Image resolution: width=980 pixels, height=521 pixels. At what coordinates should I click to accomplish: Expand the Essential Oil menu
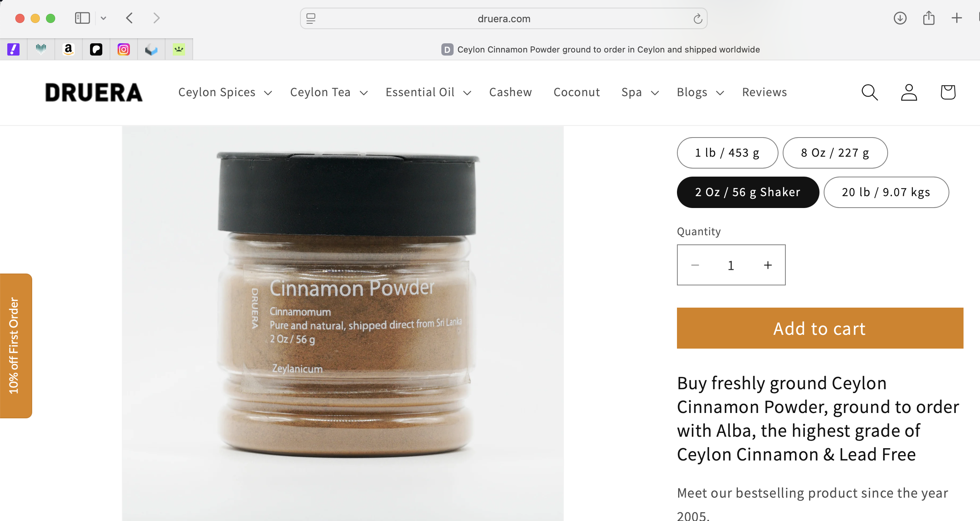[428, 92]
